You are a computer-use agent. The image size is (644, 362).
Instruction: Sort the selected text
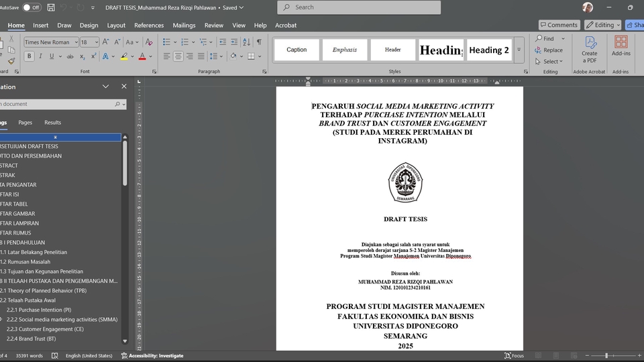click(x=246, y=42)
